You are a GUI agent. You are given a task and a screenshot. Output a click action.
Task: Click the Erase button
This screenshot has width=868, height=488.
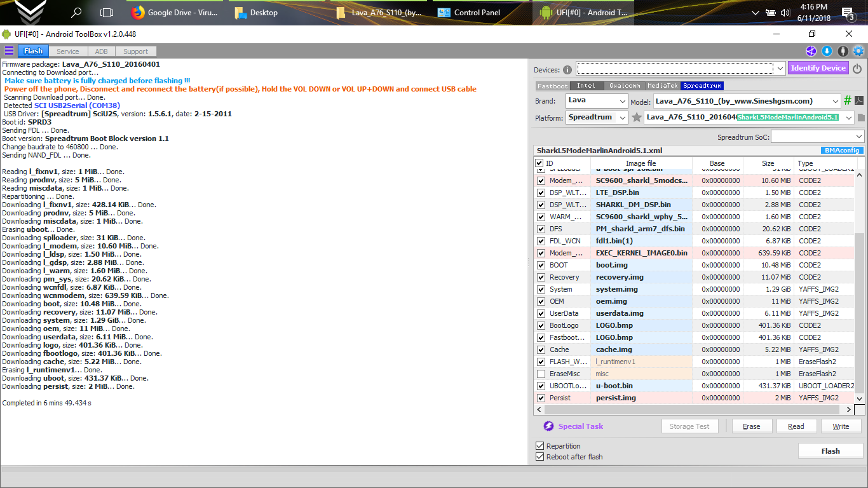[752, 426]
